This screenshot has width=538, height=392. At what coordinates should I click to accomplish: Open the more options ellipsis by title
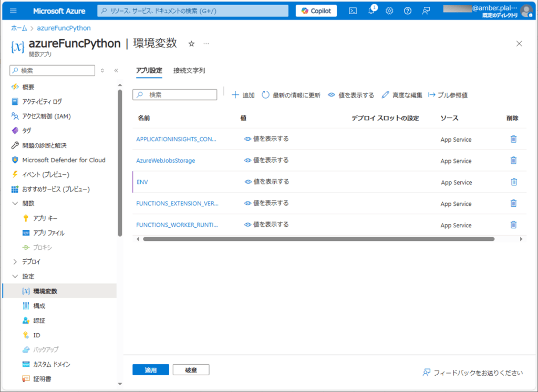(x=206, y=44)
